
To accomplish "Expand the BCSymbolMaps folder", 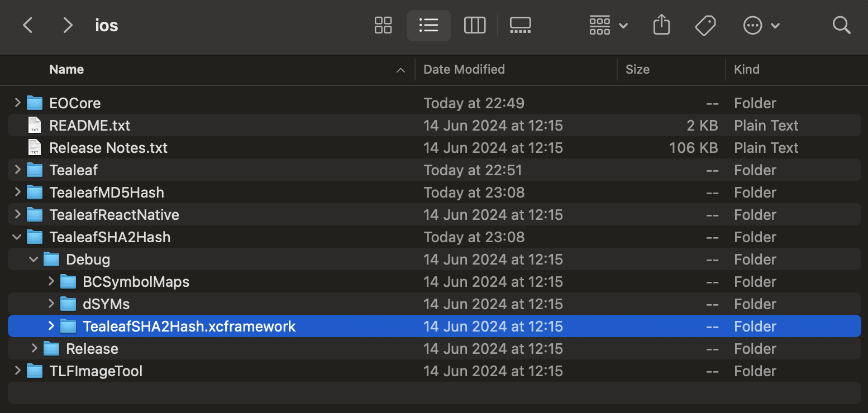I will click(51, 281).
